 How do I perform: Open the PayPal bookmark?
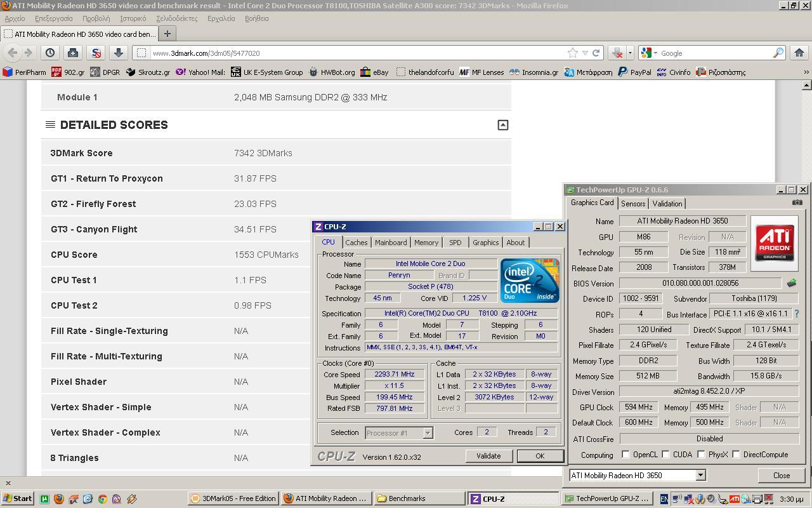(634, 72)
